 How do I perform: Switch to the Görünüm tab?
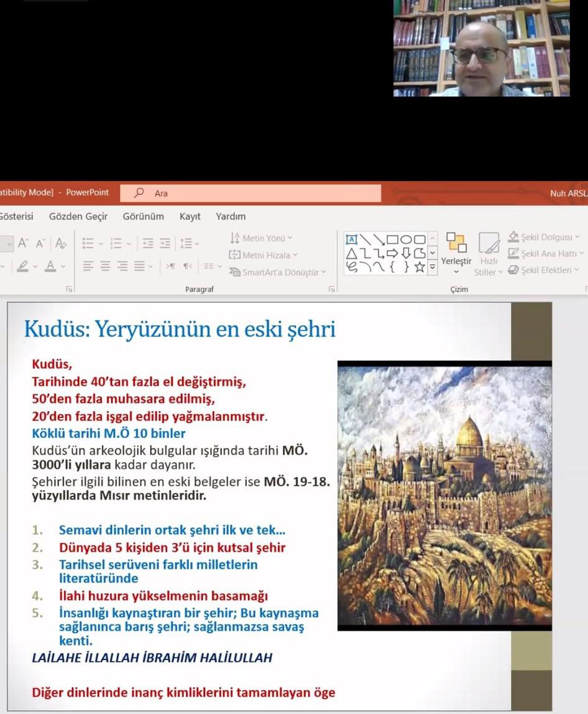coord(144,216)
